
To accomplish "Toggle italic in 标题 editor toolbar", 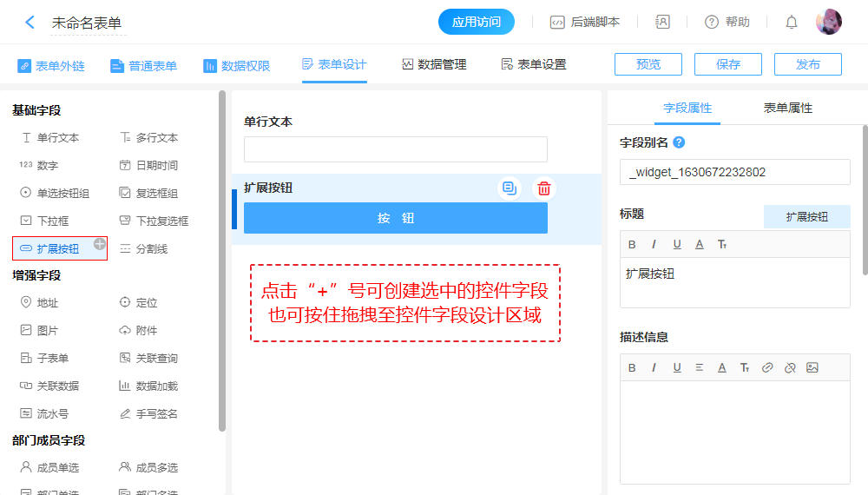I will coord(654,244).
